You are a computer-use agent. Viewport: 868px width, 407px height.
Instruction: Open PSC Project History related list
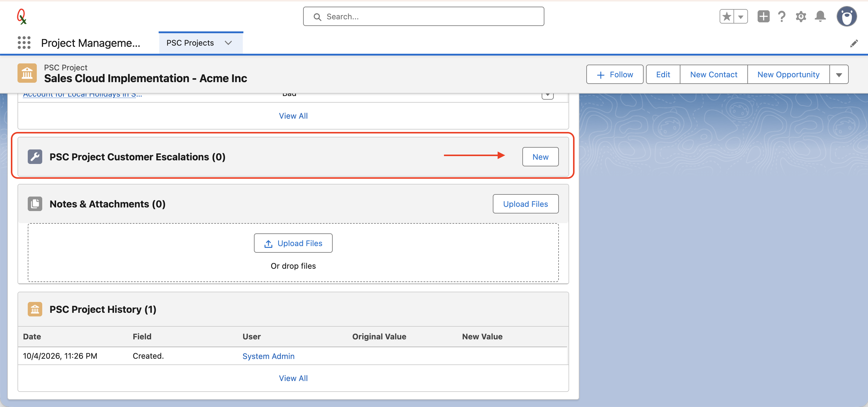(103, 309)
